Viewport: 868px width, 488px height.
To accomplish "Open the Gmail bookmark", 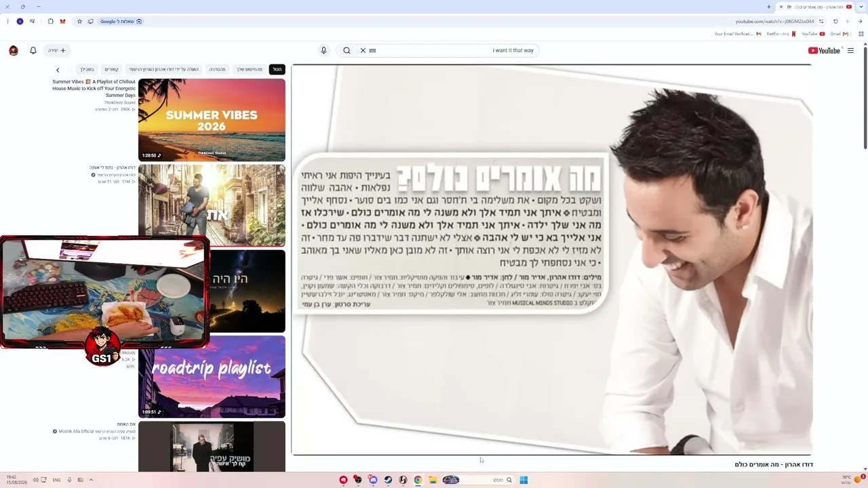I will 840,34.
